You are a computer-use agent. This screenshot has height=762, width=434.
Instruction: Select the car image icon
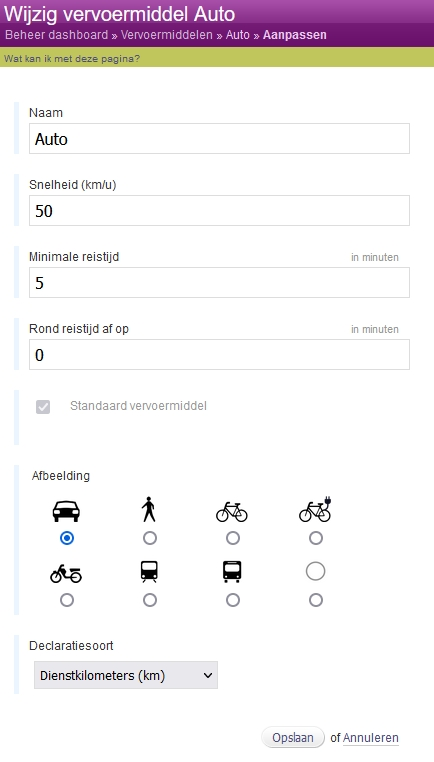click(x=66, y=511)
